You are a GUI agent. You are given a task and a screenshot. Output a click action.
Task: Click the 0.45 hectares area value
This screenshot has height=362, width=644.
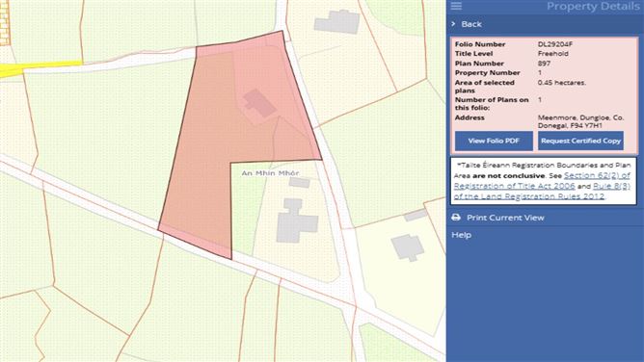click(562, 83)
